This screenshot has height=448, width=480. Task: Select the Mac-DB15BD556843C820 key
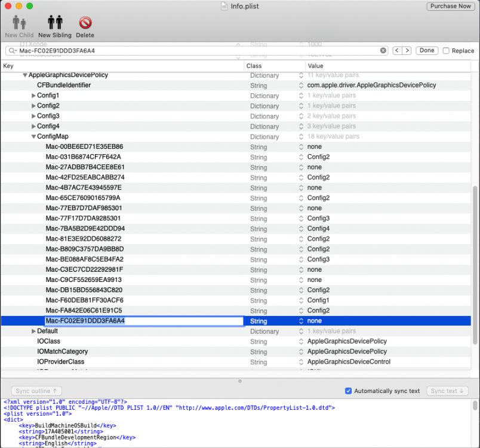point(84,290)
